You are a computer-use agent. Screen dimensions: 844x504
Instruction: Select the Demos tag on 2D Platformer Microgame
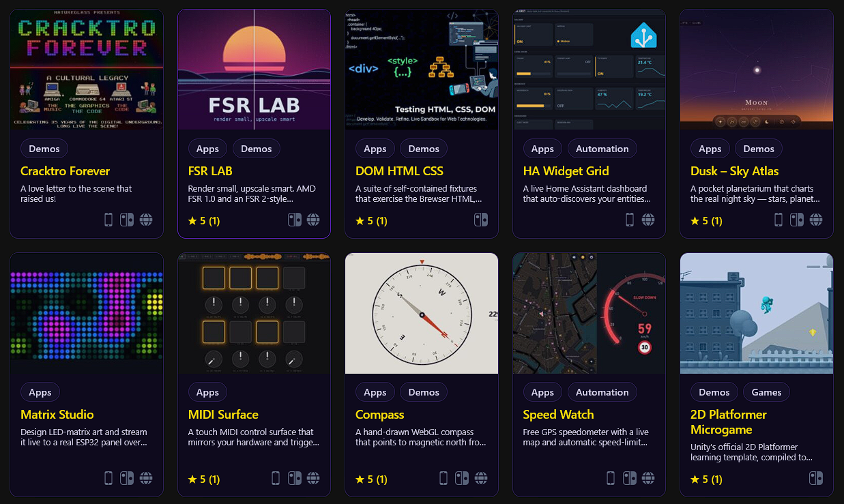[x=714, y=392]
